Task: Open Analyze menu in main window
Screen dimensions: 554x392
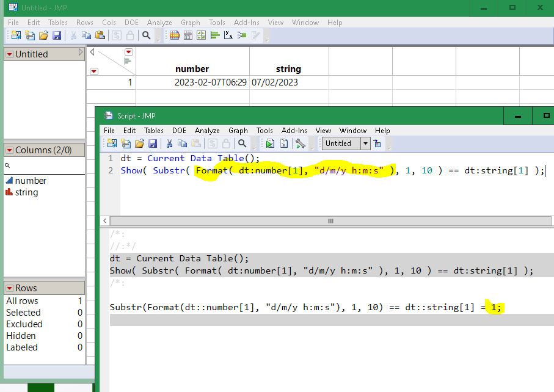Action: click(x=159, y=23)
